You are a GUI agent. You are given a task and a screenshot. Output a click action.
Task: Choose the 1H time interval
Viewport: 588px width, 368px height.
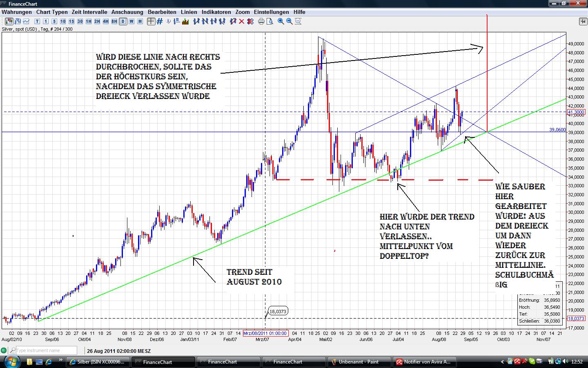tap(89, 21)
